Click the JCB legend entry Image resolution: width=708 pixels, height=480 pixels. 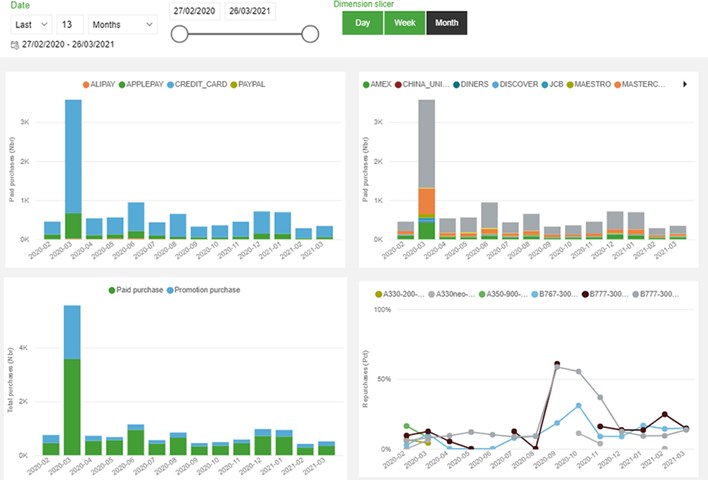[552, 84]
